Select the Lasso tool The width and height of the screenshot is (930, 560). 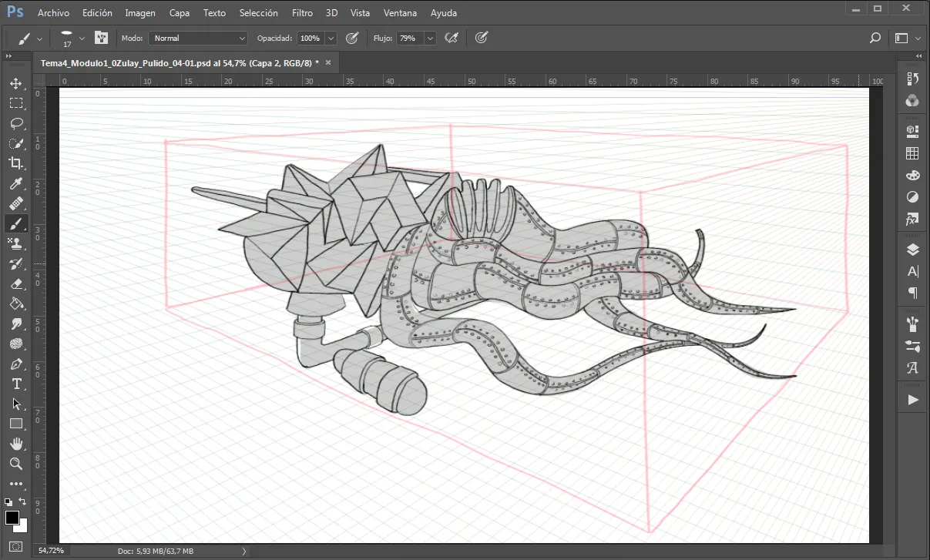[x=16, y=123]
